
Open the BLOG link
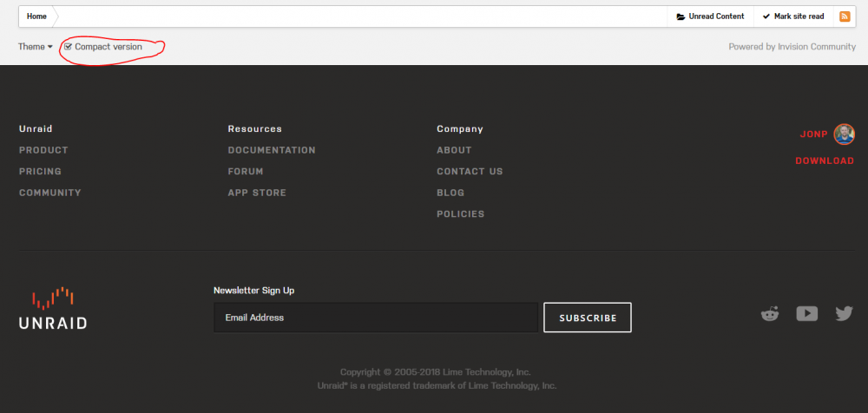[450, 193]
